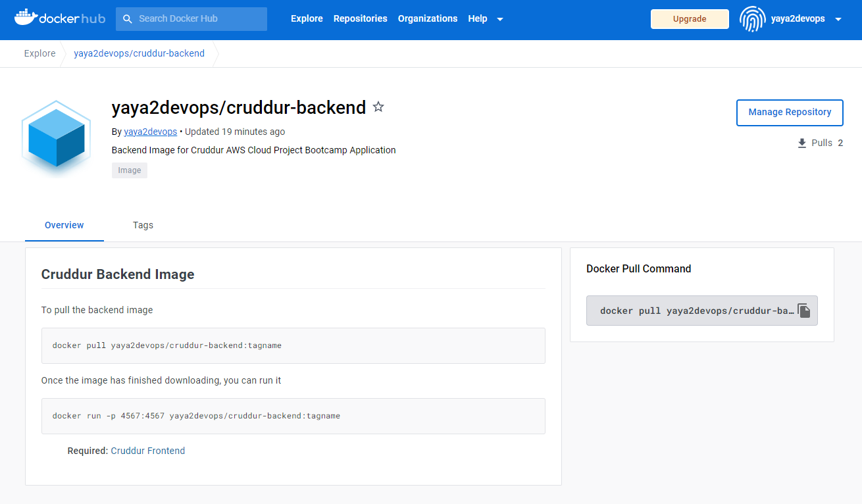
Task: Click the Image category badge
Action: pyautogui.click(x=130, y=170)
